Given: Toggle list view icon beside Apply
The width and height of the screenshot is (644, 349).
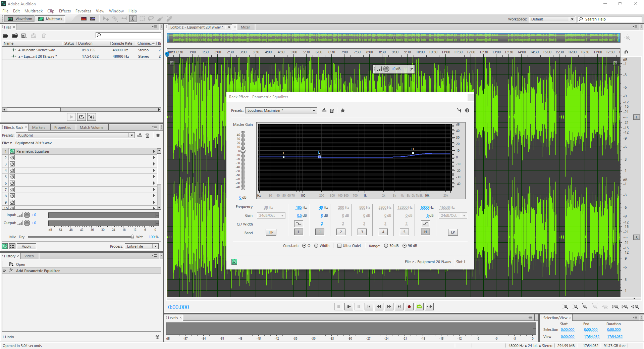Looking at the screenshot, I should pos(12,246).
